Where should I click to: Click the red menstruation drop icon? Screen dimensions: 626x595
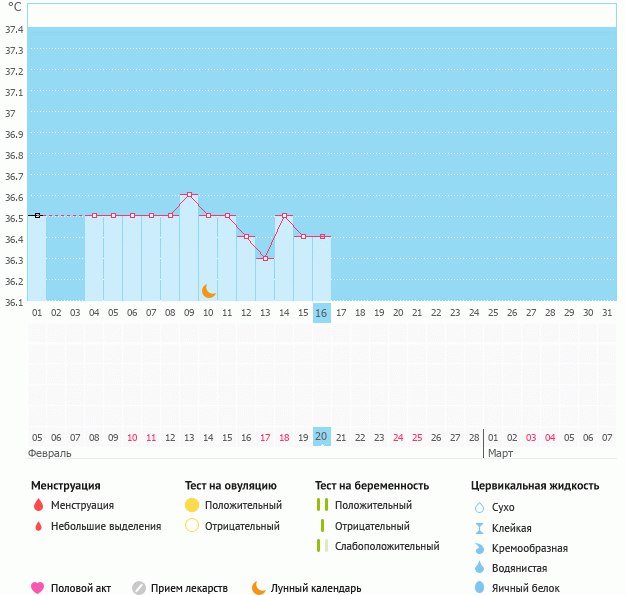(38, 505)
